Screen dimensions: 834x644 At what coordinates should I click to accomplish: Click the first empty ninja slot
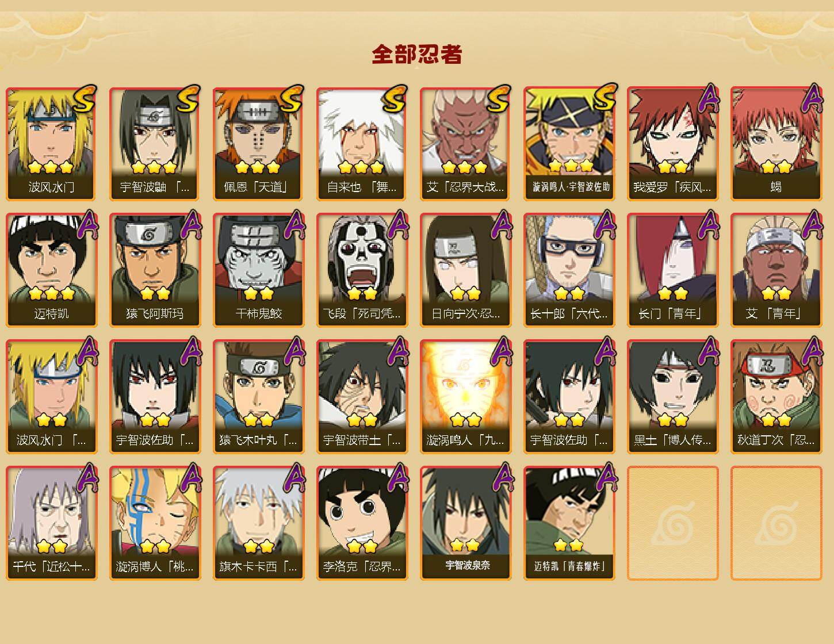(673, 523)
